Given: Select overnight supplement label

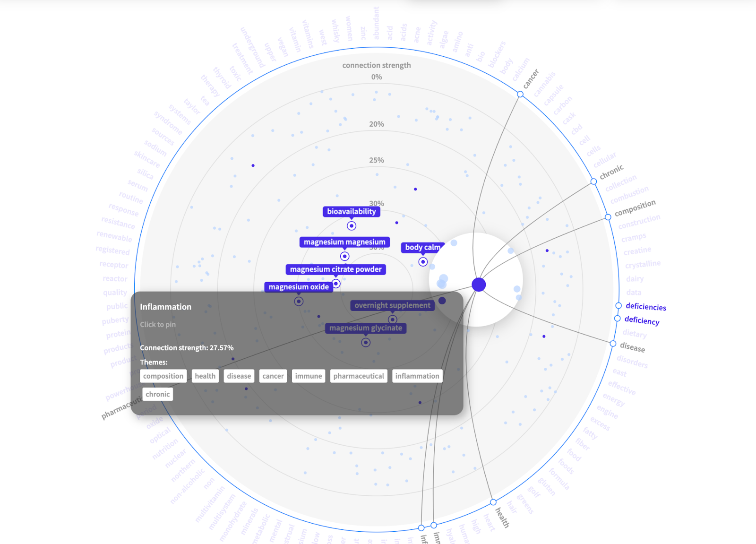Looking at the screenshot, I should [x=392, y=305].
